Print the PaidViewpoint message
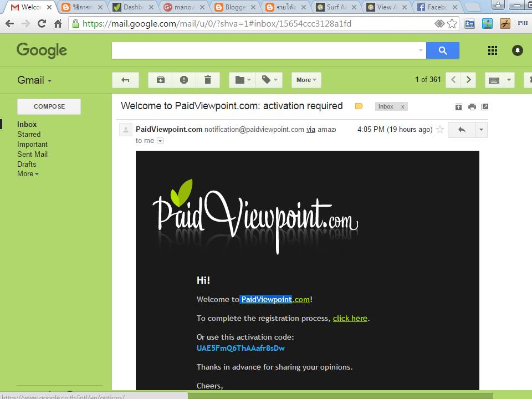The image size is (532, 399). coord(472,106)
